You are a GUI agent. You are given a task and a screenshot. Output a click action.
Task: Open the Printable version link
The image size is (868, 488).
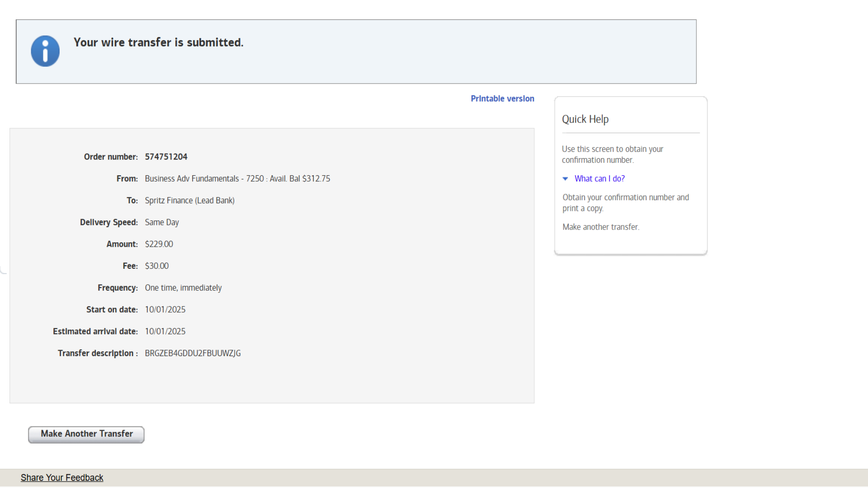coord(502,99)
